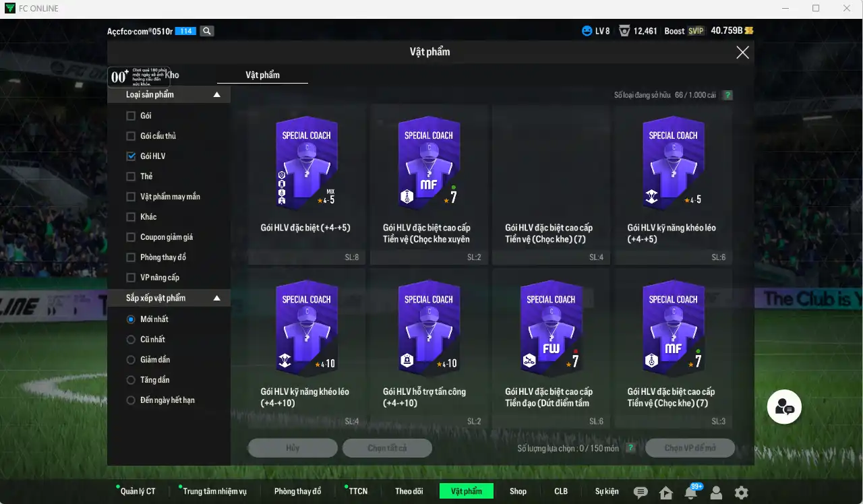Screen dimensions: 863x504
Task: Open TTCN in bottom menu
Action: click(x=358, y=491)
